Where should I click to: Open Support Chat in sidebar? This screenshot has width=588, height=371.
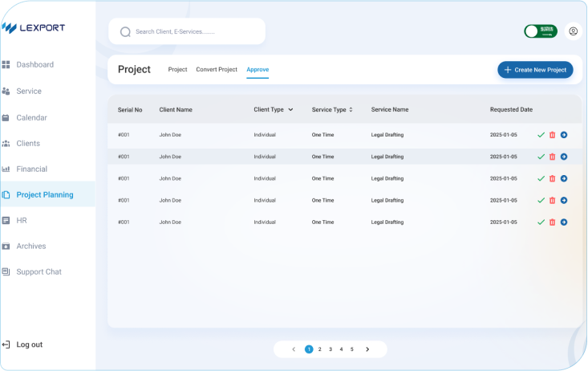point(39,272)
